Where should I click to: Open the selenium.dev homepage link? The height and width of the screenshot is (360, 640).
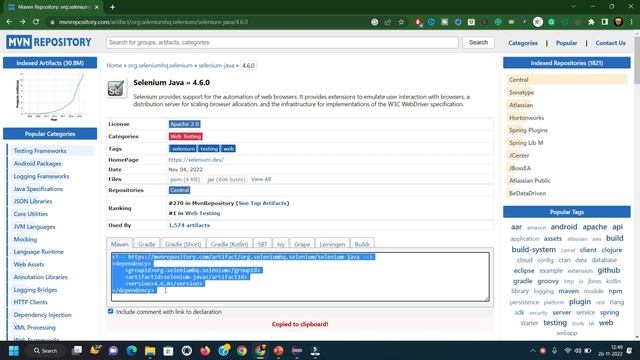pyautogui.click(x=196, y=160)
